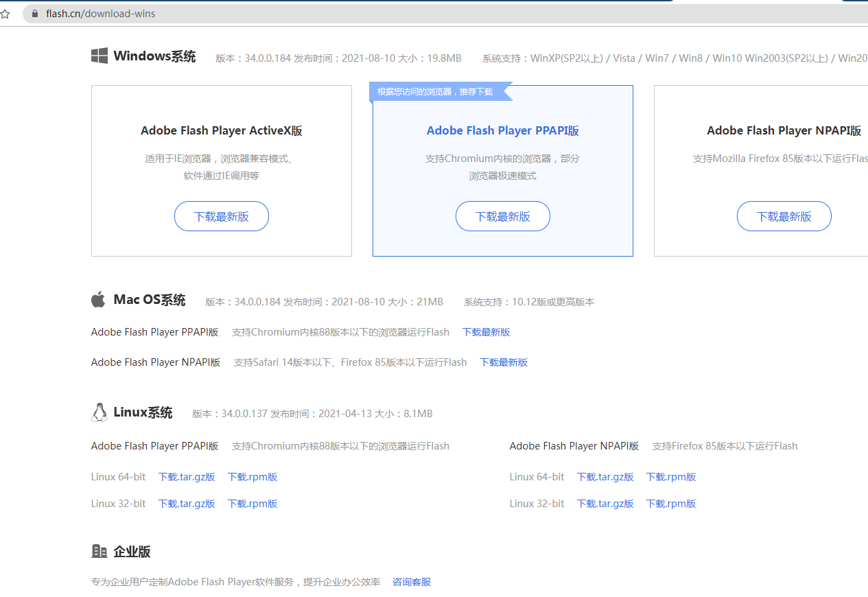This screenshot has width=868, height=597.
Task: Download latest ActiveX version for Windows
Action: click(222, 216)
